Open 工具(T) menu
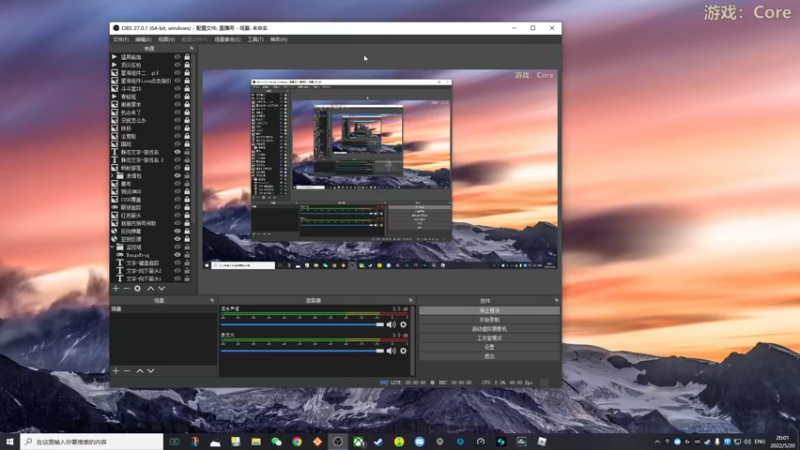The width and height of the screenshot is (800, 450). point(256,39)
